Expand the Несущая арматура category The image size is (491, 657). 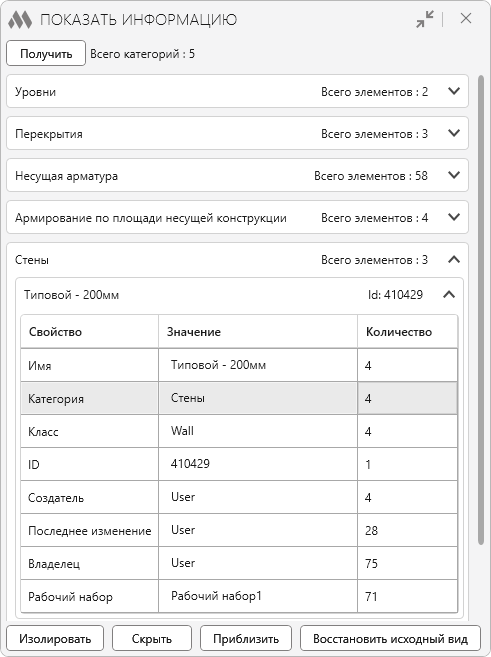[454, 175]
